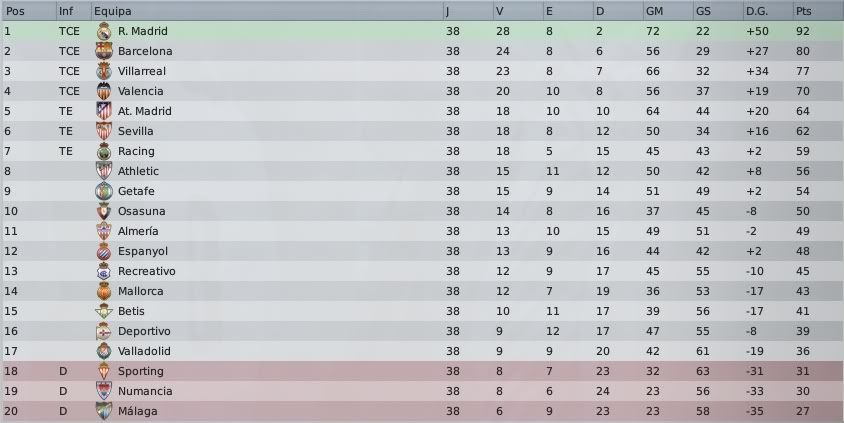Open the Athletic team link
844x423 pixels.
point(138,171)
